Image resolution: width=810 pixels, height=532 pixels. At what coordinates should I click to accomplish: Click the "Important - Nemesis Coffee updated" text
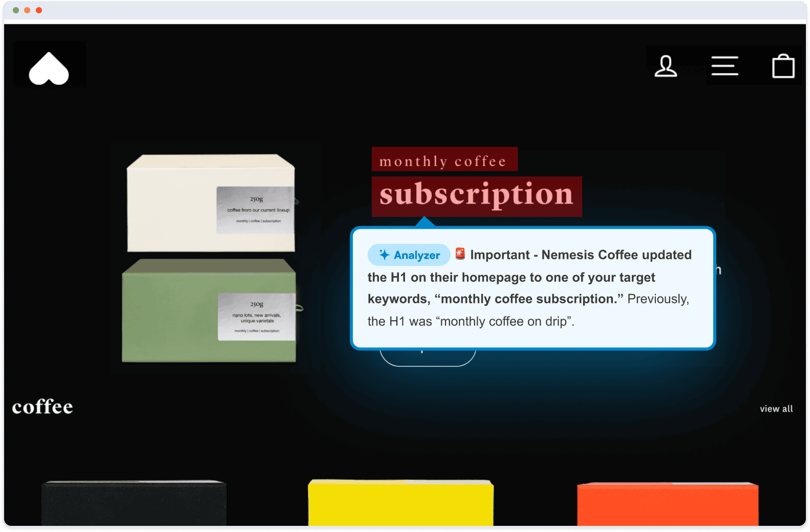581,255
